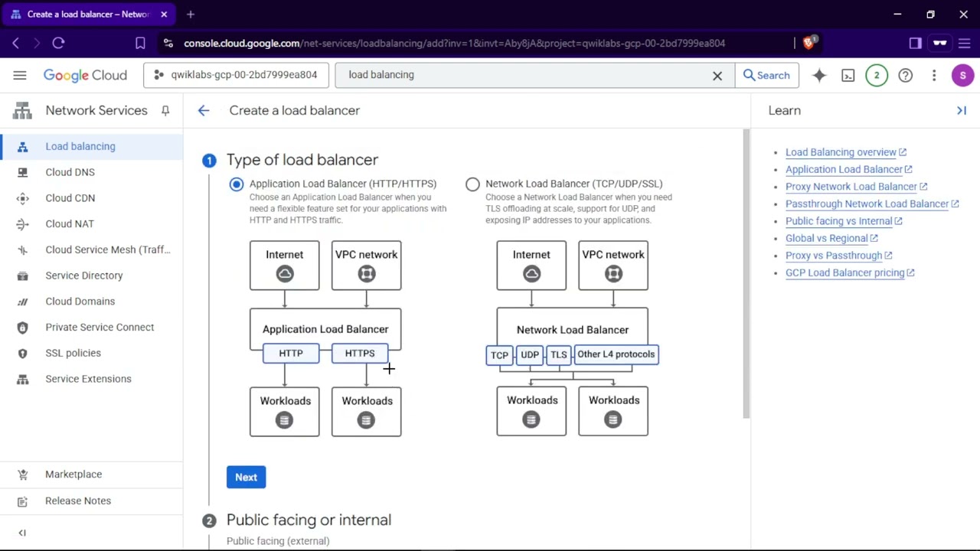Click the Cloud DNS sidebar icon
This screenshot has width=980, height=551.
click(x=22, y=172)
